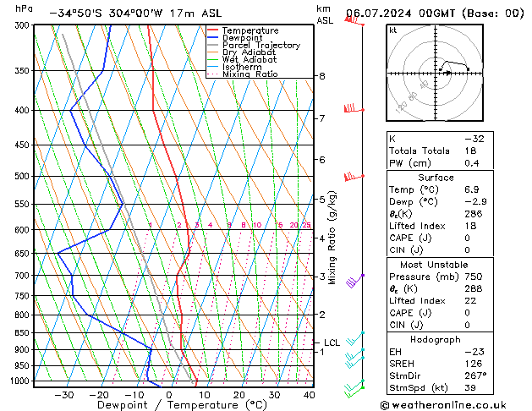The image size is (532, 411).
Task: Click the PW (cm) value 0.4
Action: point(472,163)
